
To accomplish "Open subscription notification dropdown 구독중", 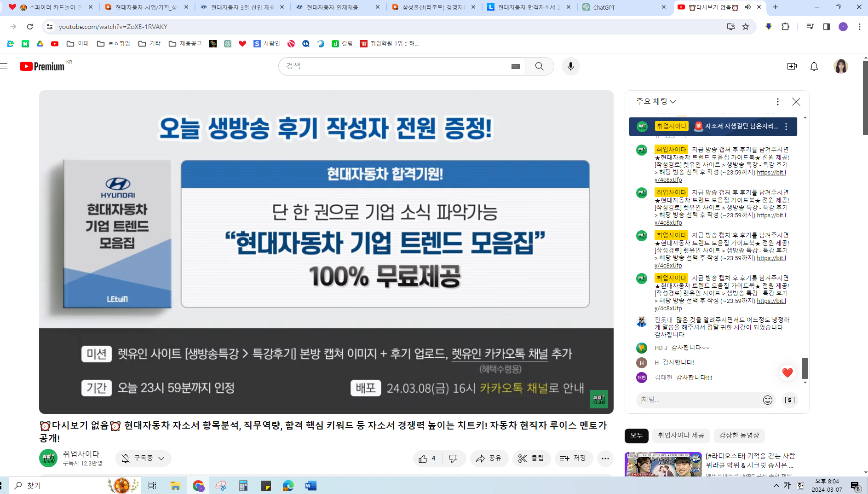I will click(143, 459).
